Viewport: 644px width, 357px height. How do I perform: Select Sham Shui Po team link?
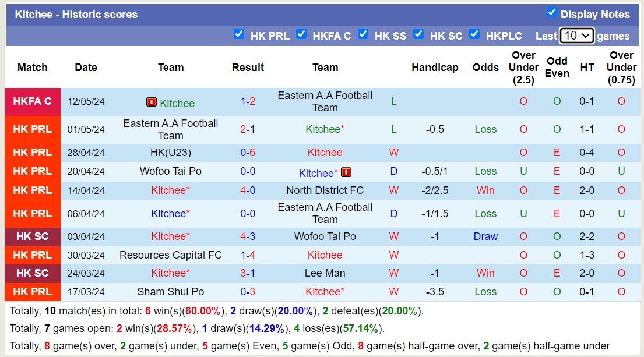pyautogui.click(x=170, y=292)
